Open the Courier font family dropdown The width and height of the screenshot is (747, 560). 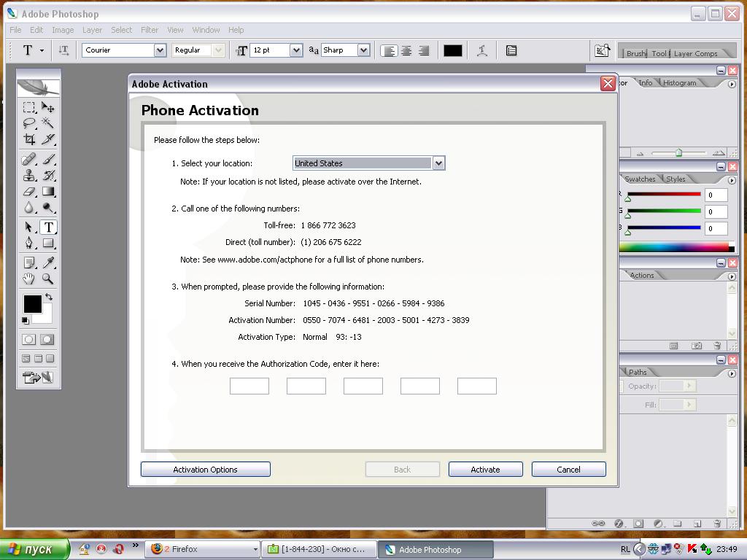coord(160,50)
